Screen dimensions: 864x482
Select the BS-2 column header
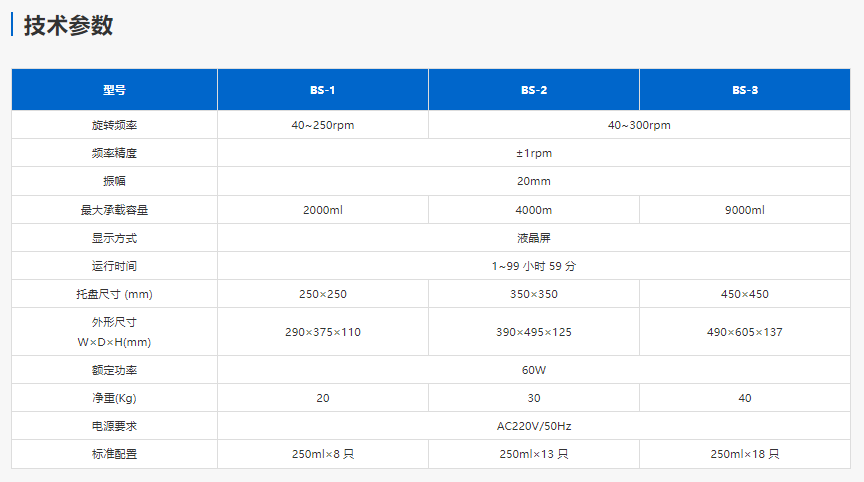click(533, 90)
